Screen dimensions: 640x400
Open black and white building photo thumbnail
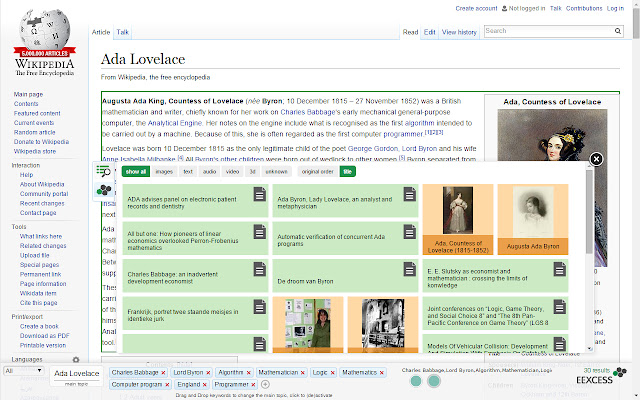pos(383,324)
